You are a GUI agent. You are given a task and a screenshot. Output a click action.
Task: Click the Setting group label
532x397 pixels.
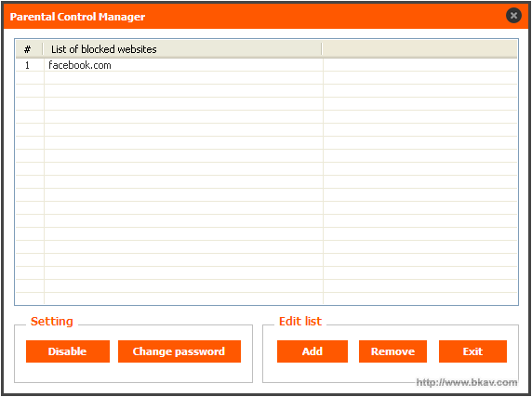click(x=52, y=321)
